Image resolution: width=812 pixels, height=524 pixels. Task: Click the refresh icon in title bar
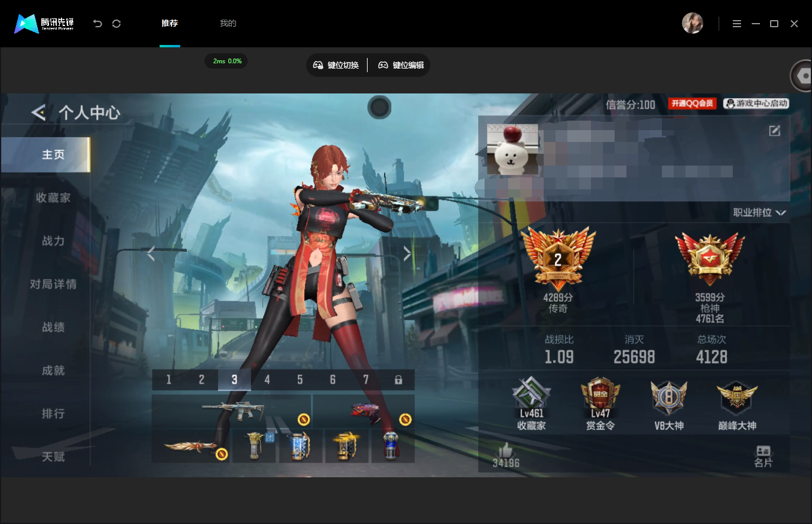click(x=116, y=24)
